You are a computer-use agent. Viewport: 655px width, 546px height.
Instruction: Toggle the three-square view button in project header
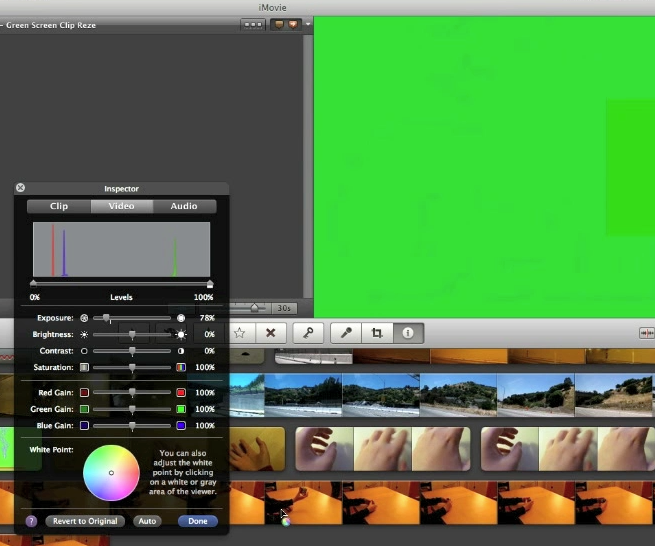tap(253, 24)
